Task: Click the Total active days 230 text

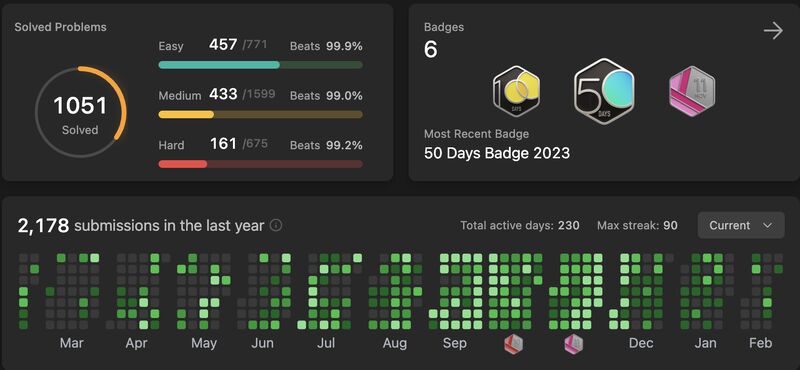Action: click(x=519, y=225)
